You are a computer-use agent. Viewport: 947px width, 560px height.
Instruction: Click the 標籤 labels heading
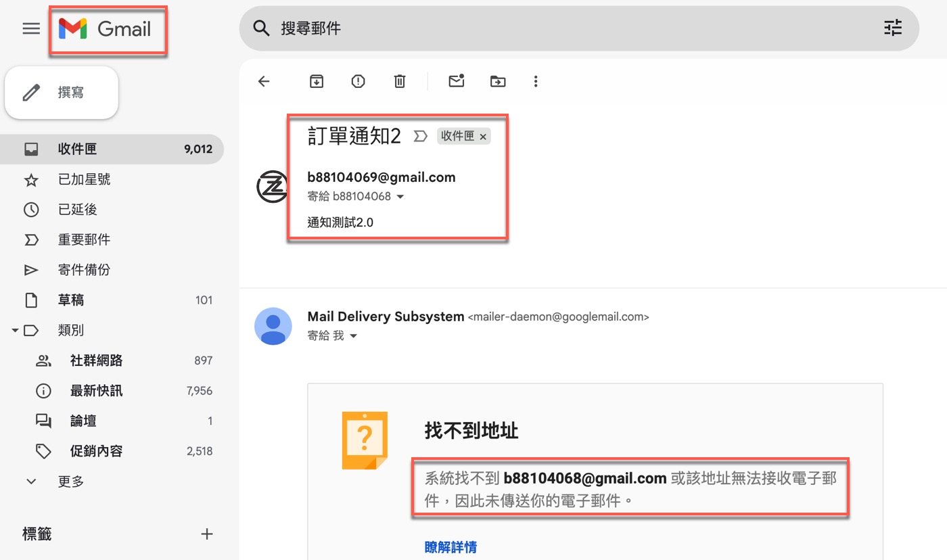click(37, 534)
